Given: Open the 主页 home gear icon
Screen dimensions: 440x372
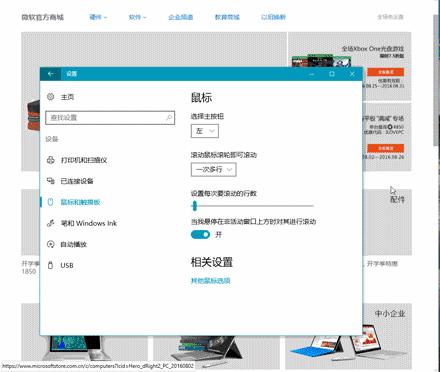Looking at the screenshot, I should 50,97.
